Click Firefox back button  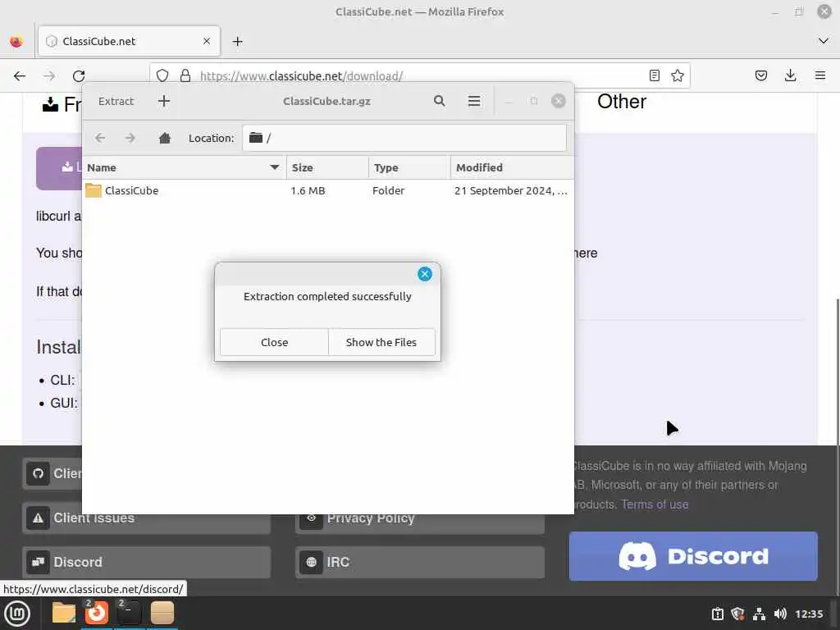pos(20,76)
